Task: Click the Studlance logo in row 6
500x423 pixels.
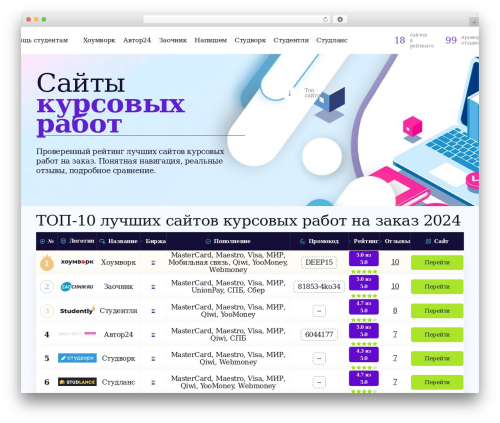Action: coord(77,382)
